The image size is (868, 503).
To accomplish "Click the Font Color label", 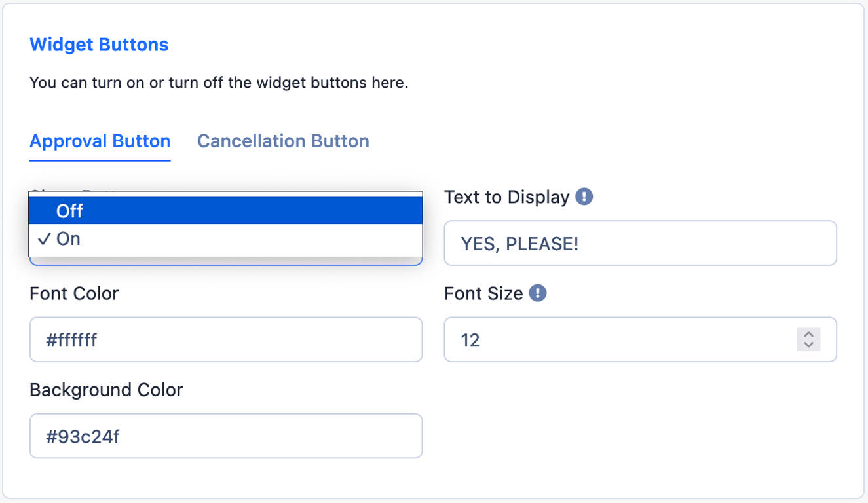I will [74, 293].
